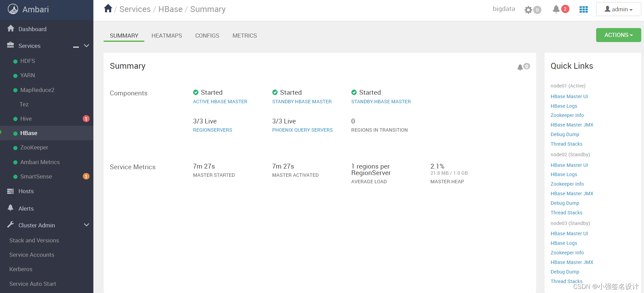Click REGIONSERVERS link
The width and height of the screenshot is (644, 293).
pos(212,130)
